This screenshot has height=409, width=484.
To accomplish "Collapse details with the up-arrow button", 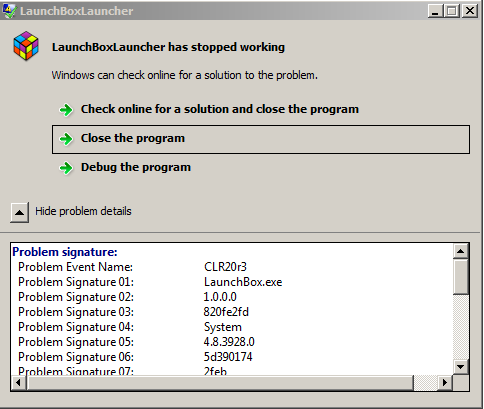I will pyautogui.click(x=19, y=212).
